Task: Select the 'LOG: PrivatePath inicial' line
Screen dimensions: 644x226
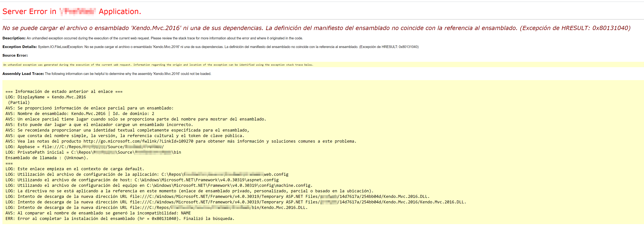Action: pos(93,152)
